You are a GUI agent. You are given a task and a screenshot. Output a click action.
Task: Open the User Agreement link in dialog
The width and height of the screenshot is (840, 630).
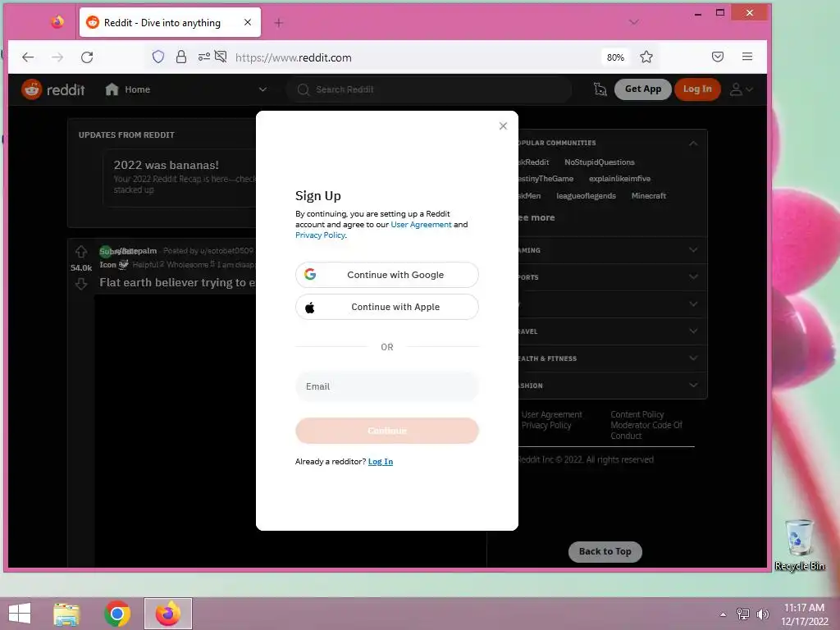coord(421,225)
